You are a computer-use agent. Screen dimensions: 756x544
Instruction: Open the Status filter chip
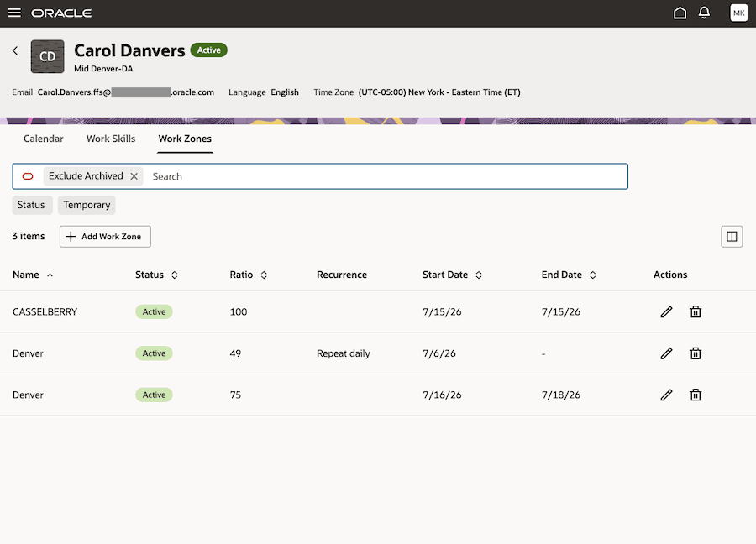click(31, 206)
